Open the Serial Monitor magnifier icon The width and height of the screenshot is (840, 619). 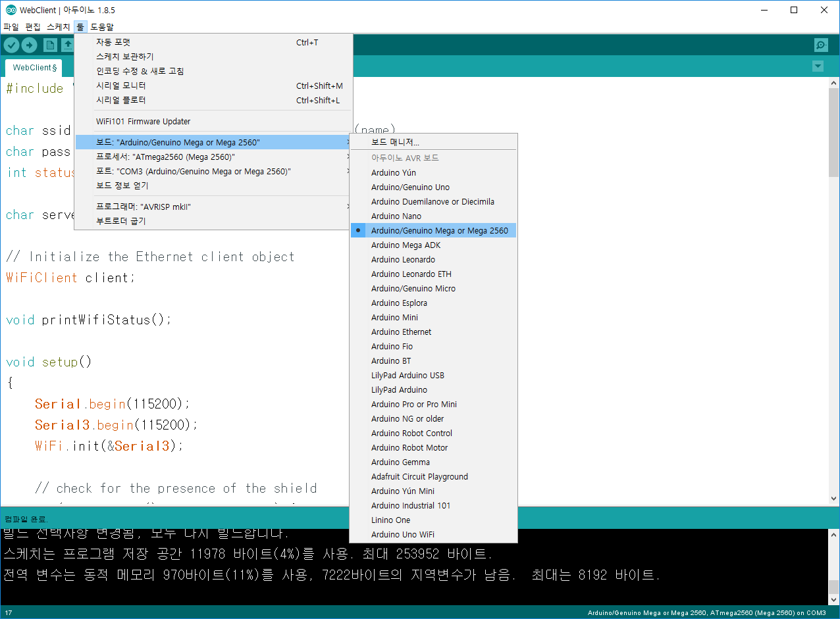tap(821, 45)
